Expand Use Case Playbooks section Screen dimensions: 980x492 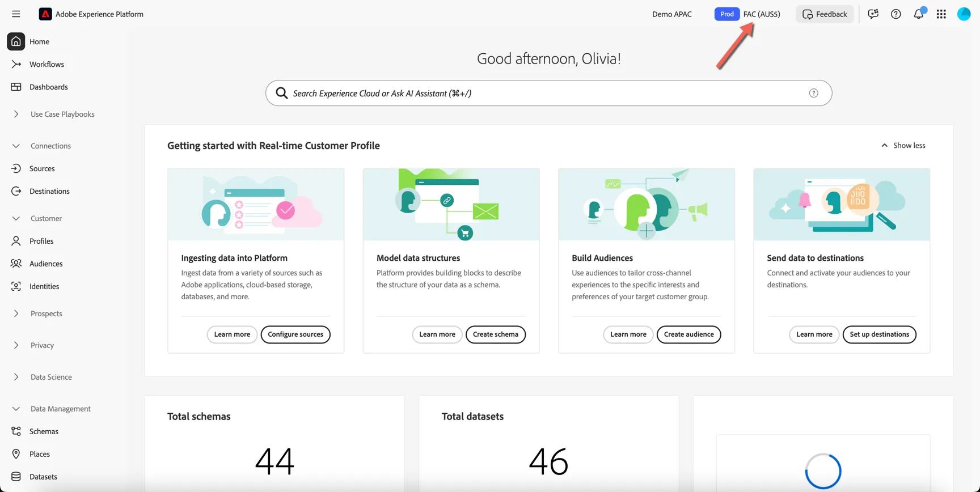16,114
